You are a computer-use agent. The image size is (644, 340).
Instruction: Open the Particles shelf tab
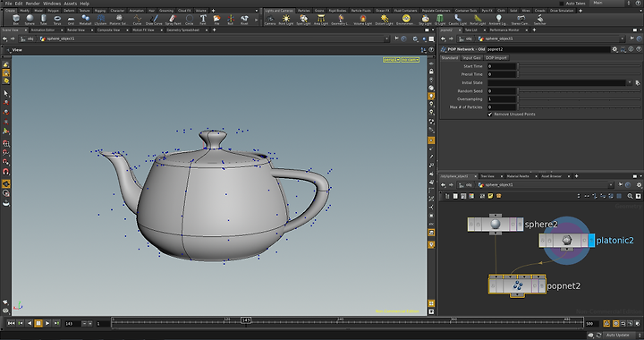pyautogui.click(x=304, y=11)
